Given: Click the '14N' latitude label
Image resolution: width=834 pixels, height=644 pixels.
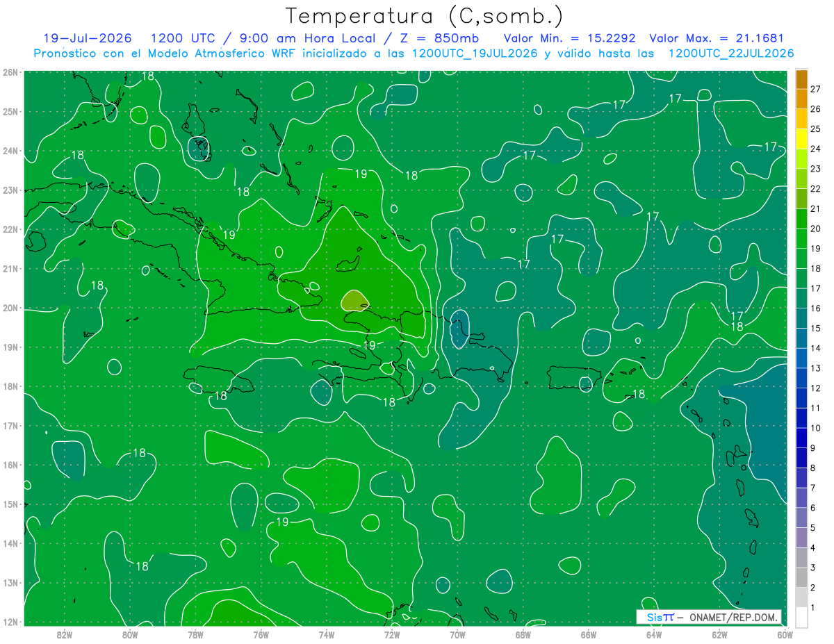Looking at the screenshot, I should click(x=10, y=543).
